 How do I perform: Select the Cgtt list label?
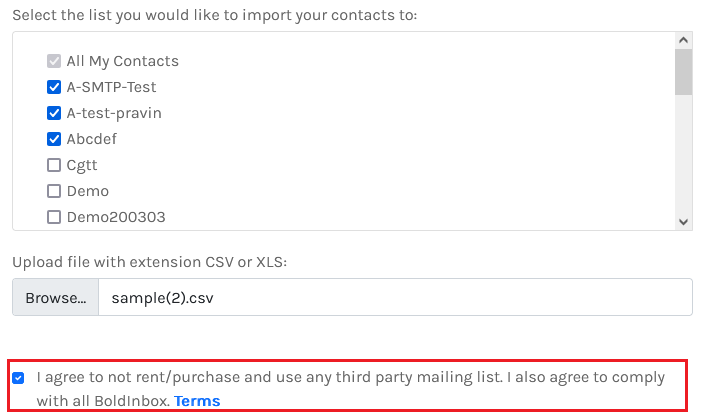[82, 165]
